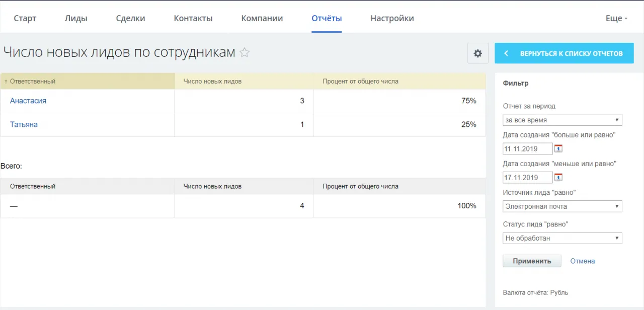The image size is (644, 310).
Task: Expand the Статус лида dropdown showing Не обработан
Action: coord(562,238)
